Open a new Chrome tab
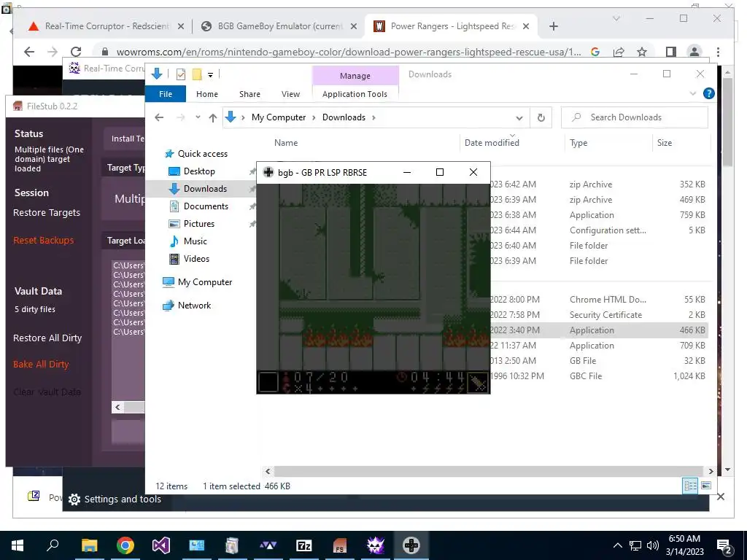This screenshot has height=560, width=747. coord(553,26)
